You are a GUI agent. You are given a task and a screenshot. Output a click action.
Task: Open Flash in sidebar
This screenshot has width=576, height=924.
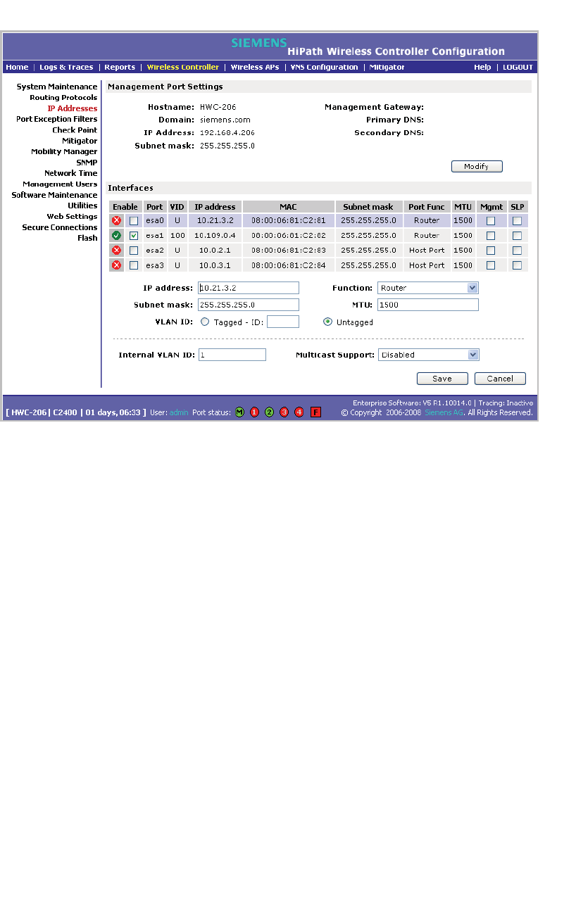(87, 238)
